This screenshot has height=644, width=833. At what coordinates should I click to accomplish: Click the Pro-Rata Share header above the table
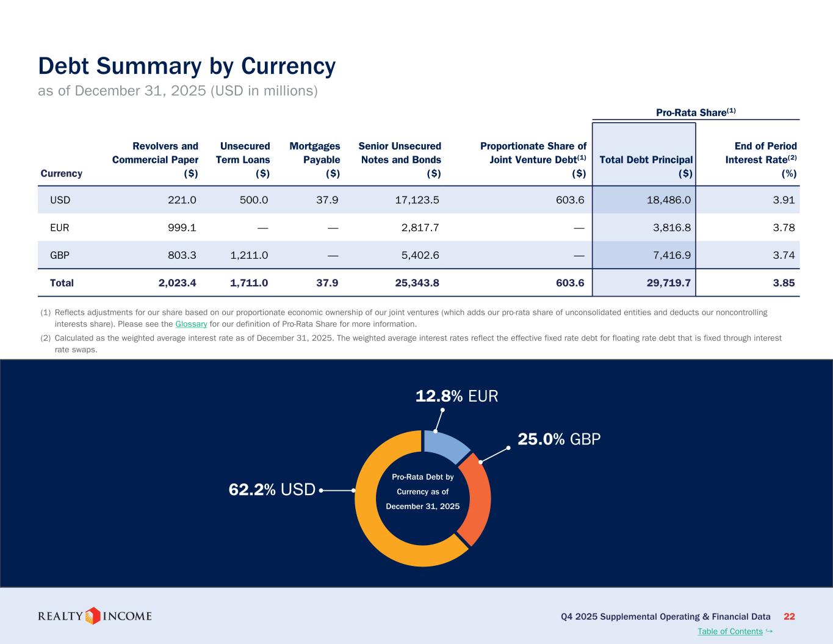coord(696,112)
